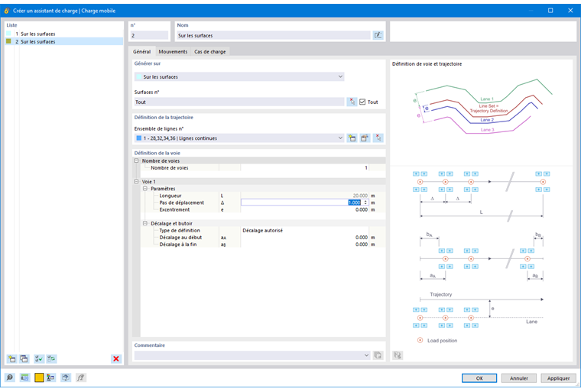Click the OK button
Screen dimensions: 581x392
(x=479, y=378)
